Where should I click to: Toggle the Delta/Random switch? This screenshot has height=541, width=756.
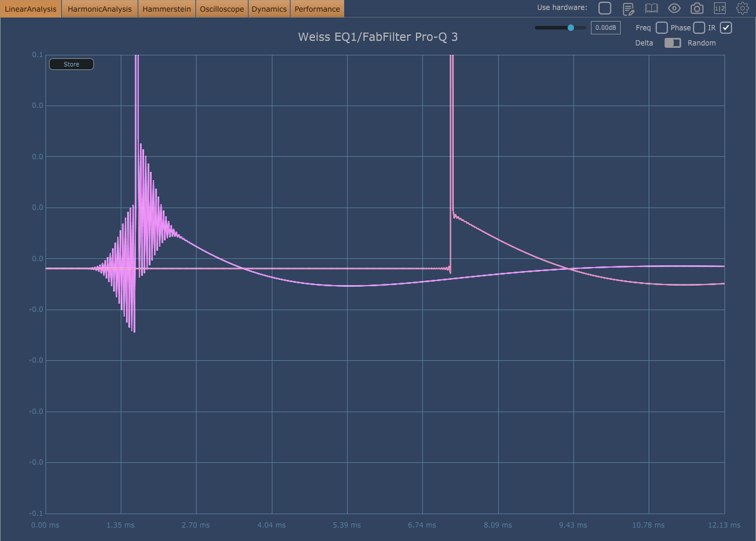point(673,43)
